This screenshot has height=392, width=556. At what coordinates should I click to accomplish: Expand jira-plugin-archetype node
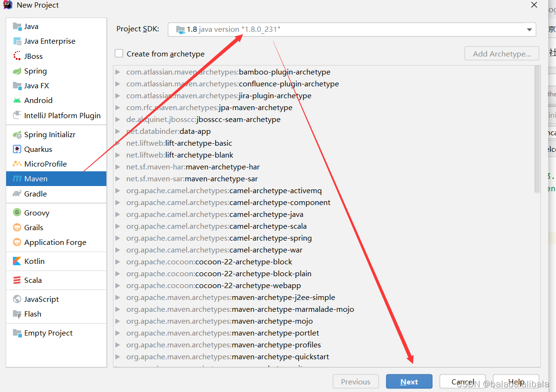pos(118,96)
